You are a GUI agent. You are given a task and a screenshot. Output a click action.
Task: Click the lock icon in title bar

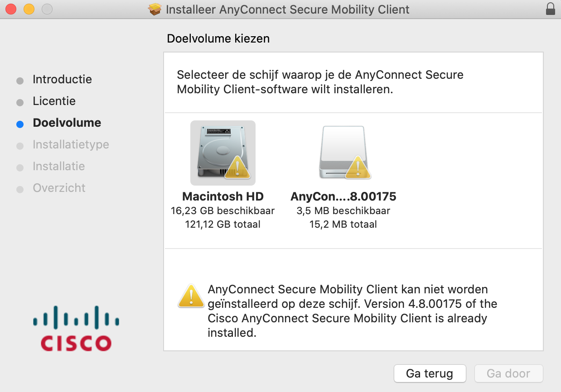(550, 9)
